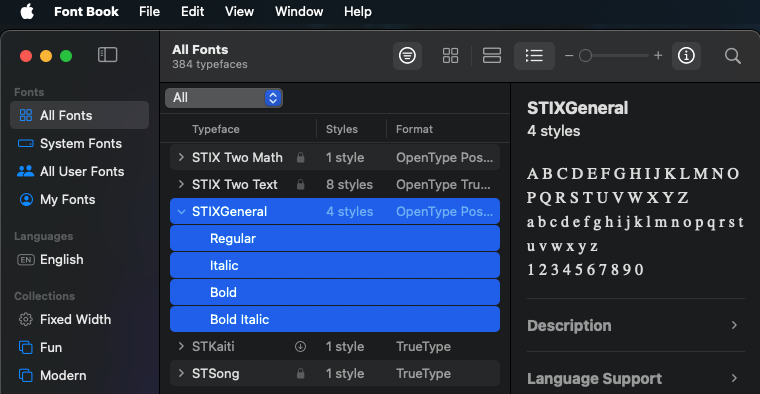Click the System Fonts display icon
Screen dimensions: 760x394
(26, 143)
